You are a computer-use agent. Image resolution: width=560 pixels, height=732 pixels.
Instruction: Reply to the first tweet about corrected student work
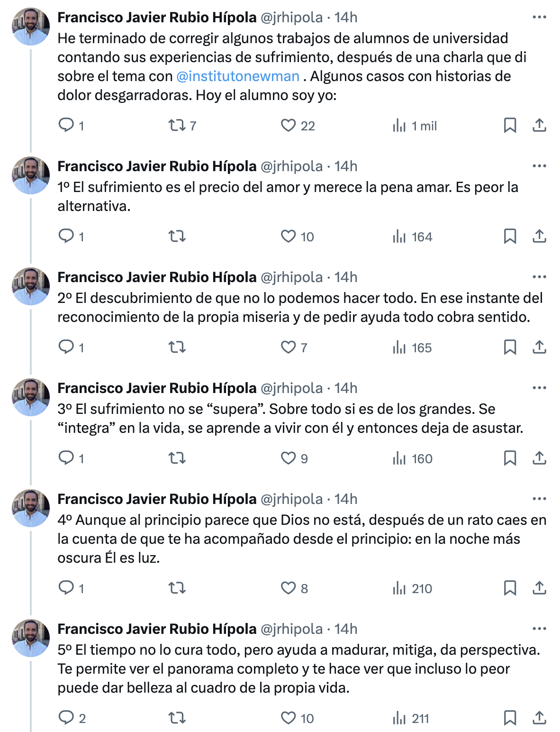pos(66,125)
